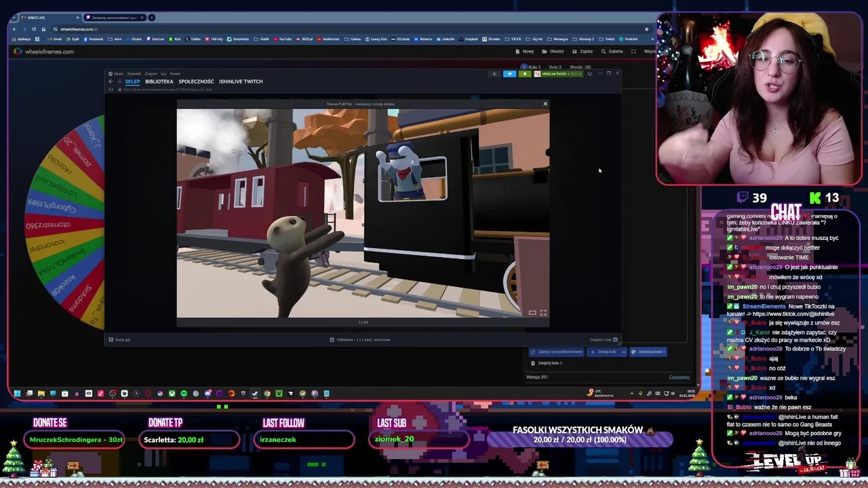868x488 pixels.
Task: Click the green notifications bell in Steam
Action: tap(525, 74)
